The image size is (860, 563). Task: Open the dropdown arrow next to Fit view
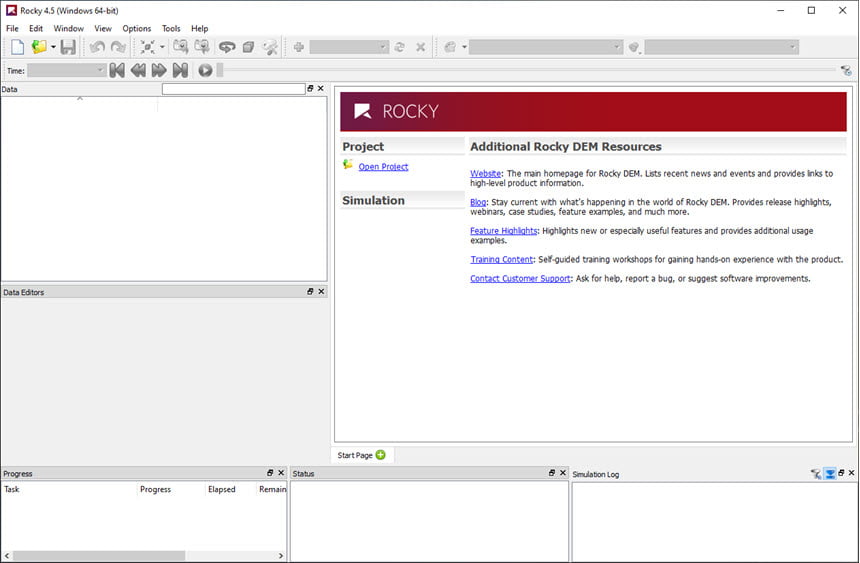point(162,47)
